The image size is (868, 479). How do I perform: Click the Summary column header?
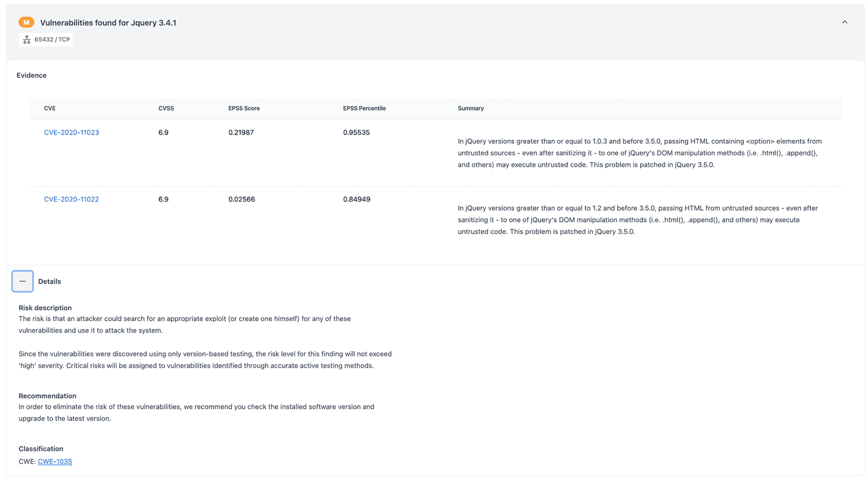point(471,108)
